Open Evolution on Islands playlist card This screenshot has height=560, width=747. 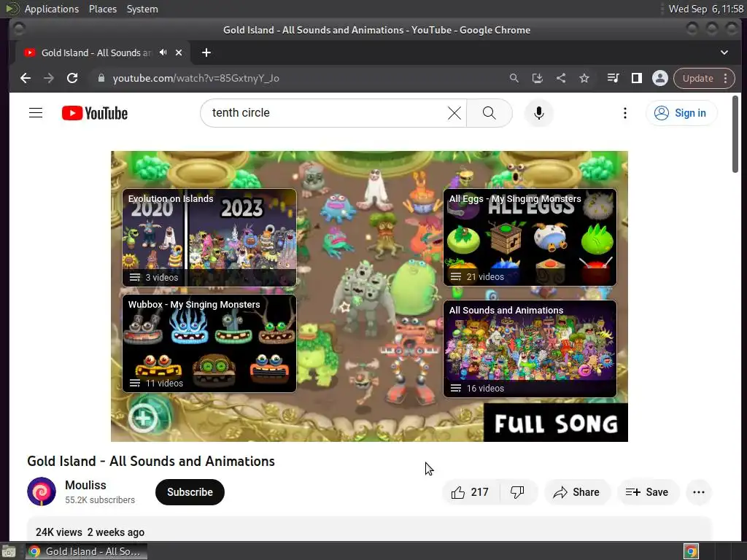point(209,237)
